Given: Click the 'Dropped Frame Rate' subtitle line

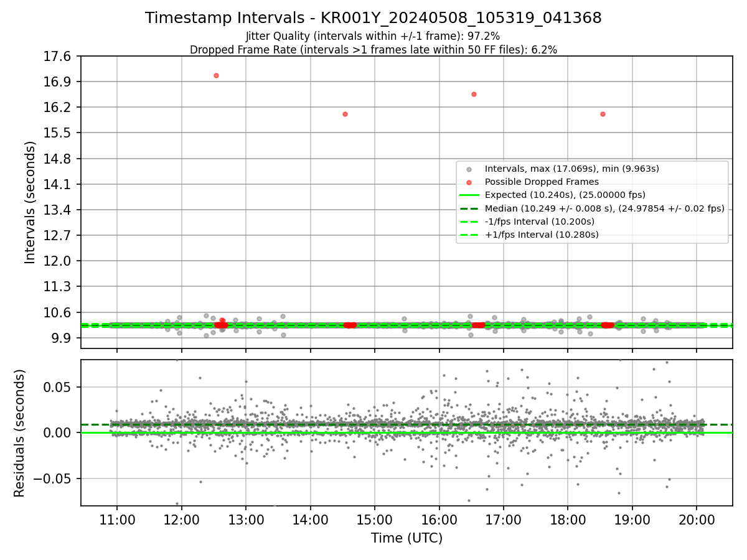Looking at the screenshot, I should click(374, 50).
